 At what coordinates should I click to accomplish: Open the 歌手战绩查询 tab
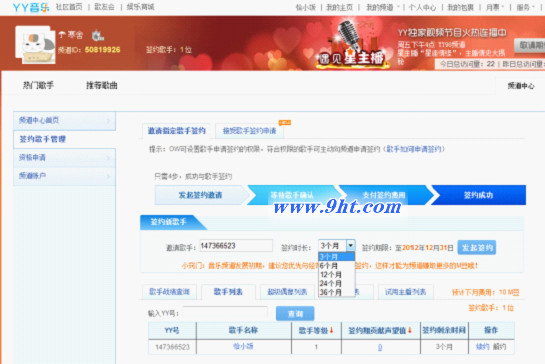coord(169,292)
